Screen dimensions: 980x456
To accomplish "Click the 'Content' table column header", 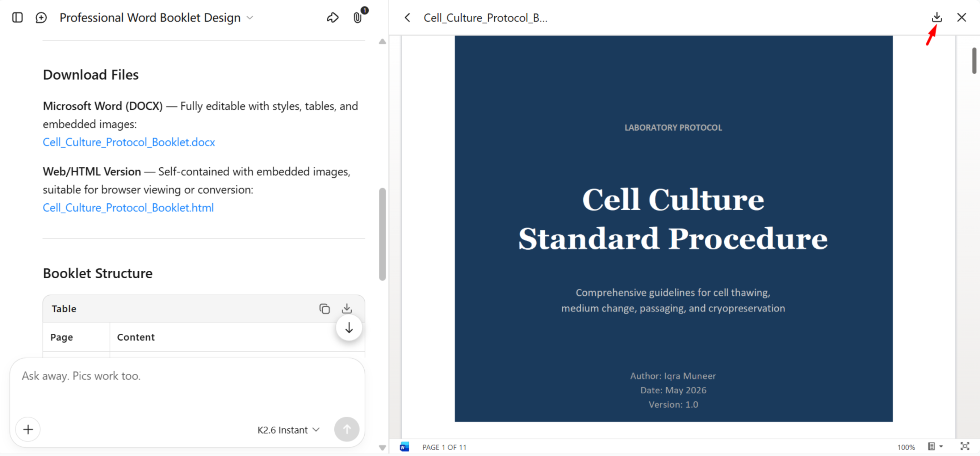I will click(x=136, y=337).
